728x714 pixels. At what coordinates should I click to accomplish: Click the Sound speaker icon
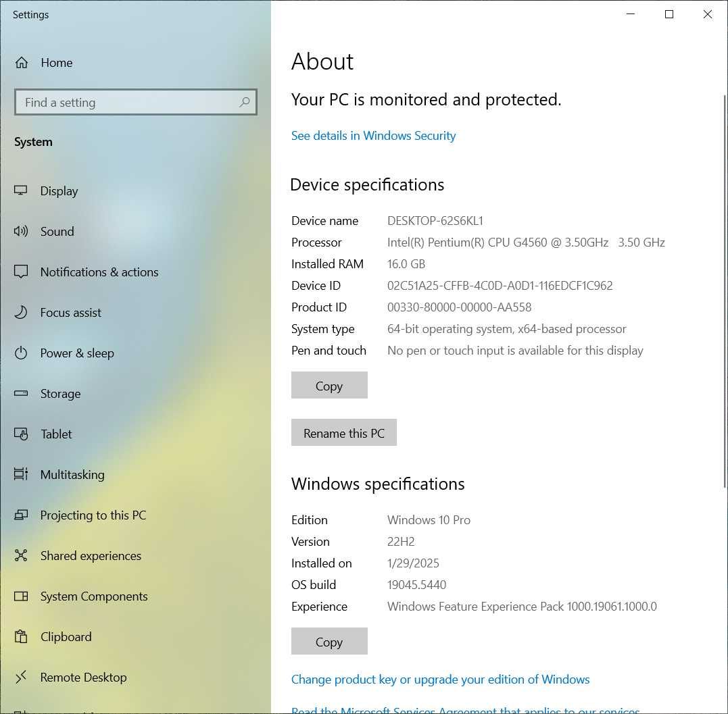tap(21, 231)
